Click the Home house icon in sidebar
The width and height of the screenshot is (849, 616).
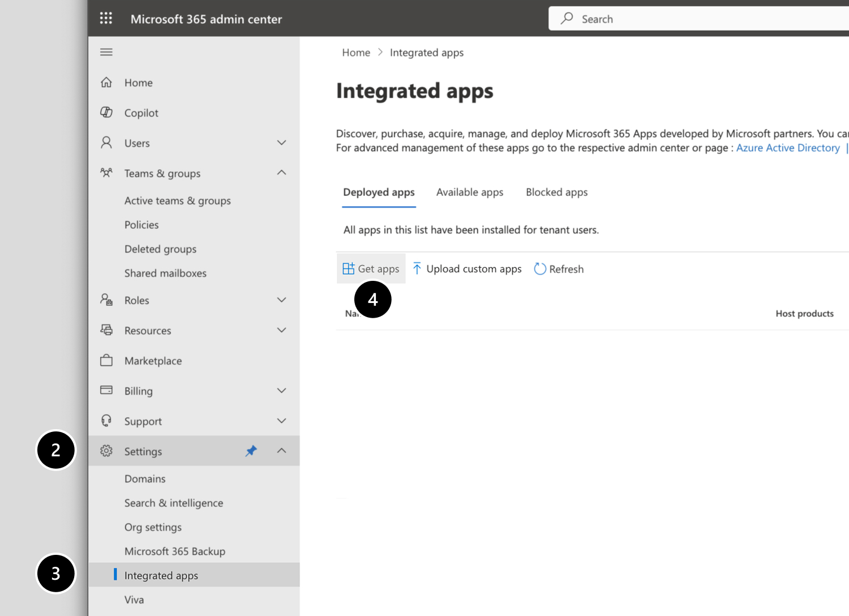(x=106, y=83)
